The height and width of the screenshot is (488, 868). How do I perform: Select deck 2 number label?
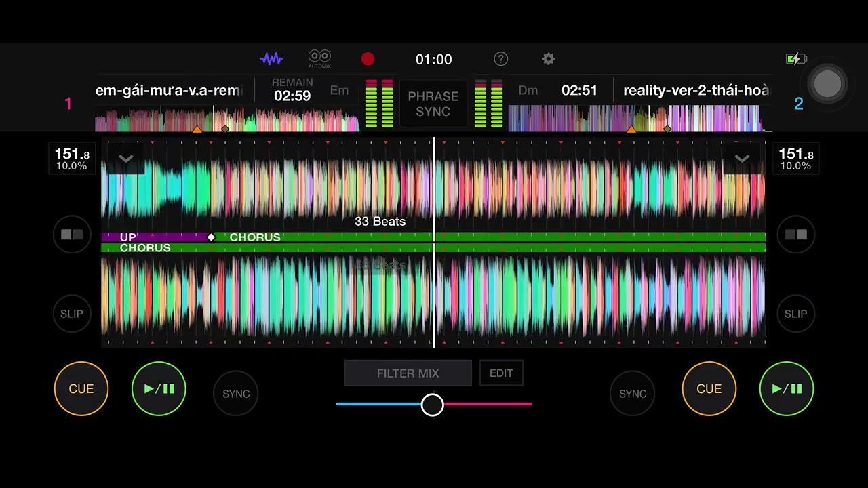point(799,104)
